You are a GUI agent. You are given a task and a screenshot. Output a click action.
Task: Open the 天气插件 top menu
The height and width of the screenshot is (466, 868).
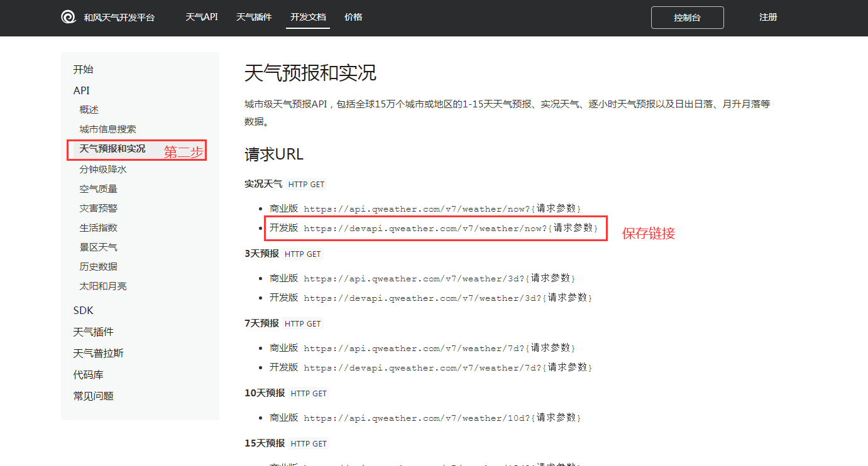tap(254, 17)
